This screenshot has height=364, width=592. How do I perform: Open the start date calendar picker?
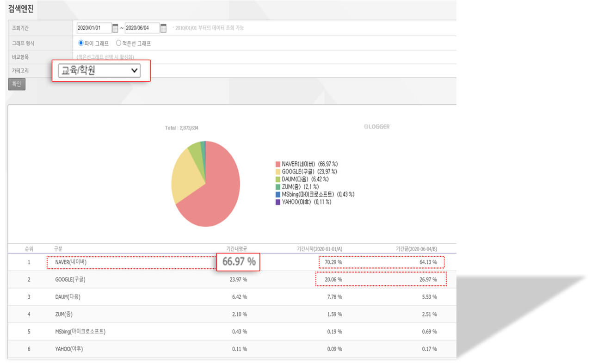(115, 28)
